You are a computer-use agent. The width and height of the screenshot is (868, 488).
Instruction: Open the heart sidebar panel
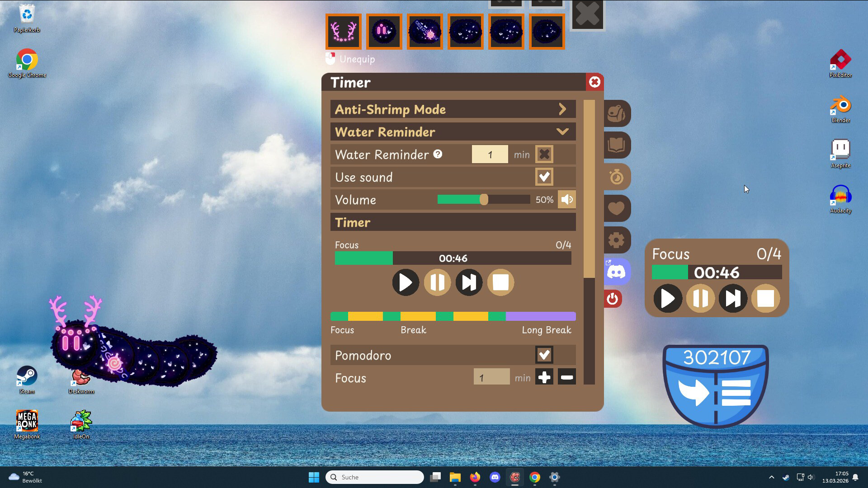(x=617, y=209)
